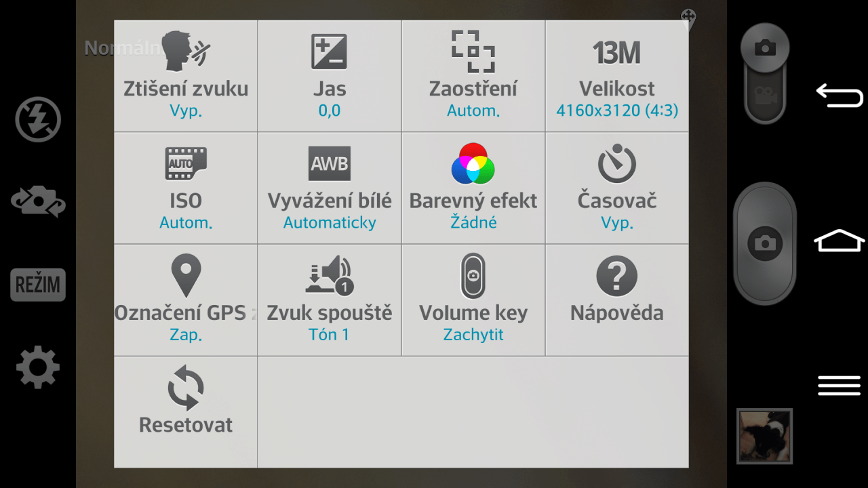
Task: Open the Nápověda help tile
Action: point(617,300)
